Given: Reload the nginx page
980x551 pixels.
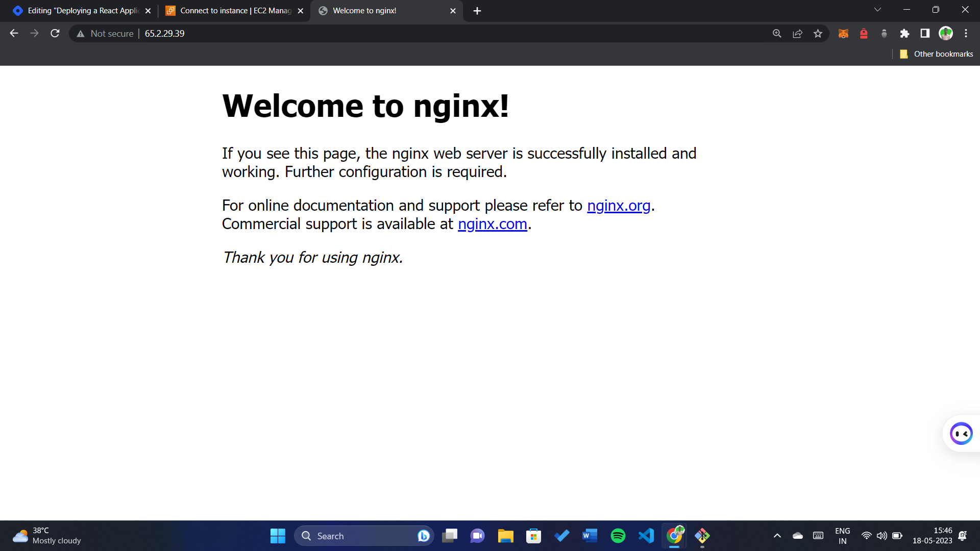Looking at the screenshot, I should click(x=55, y=34).
